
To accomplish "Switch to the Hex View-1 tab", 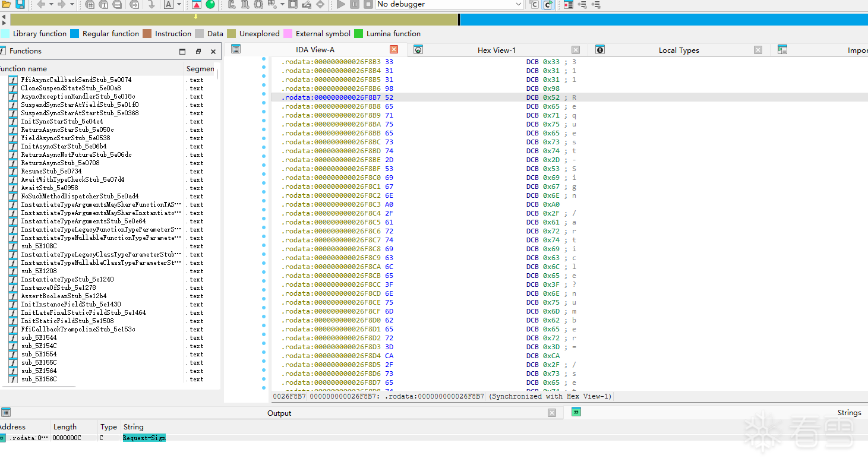I will point(496,50).
